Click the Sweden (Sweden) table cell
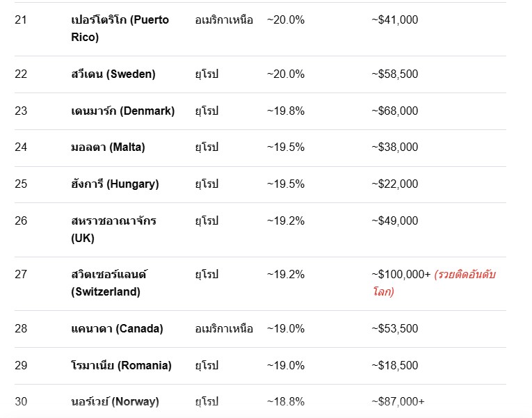This screenshot has width=532, height=418. (113, 74)
